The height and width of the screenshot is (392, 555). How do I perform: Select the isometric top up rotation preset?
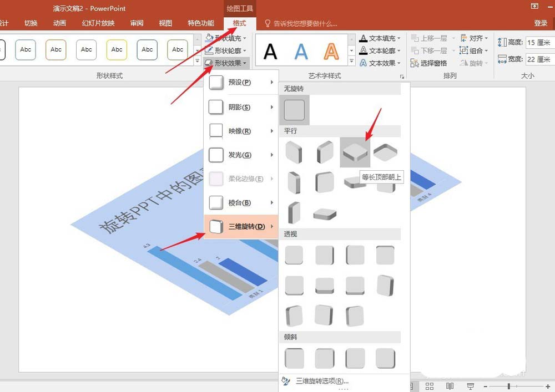coord(355,152)
